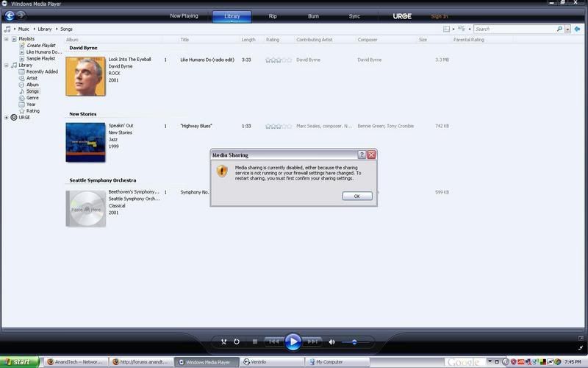
Task: Open the search options dropdown arrow
Action: click(x=567, y=29)
